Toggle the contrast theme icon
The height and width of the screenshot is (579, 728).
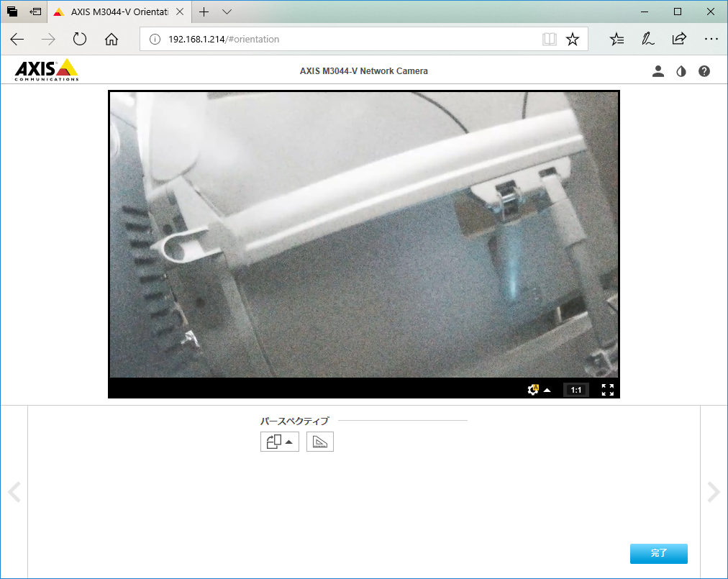pyautogui.click(x=681, y=71)
